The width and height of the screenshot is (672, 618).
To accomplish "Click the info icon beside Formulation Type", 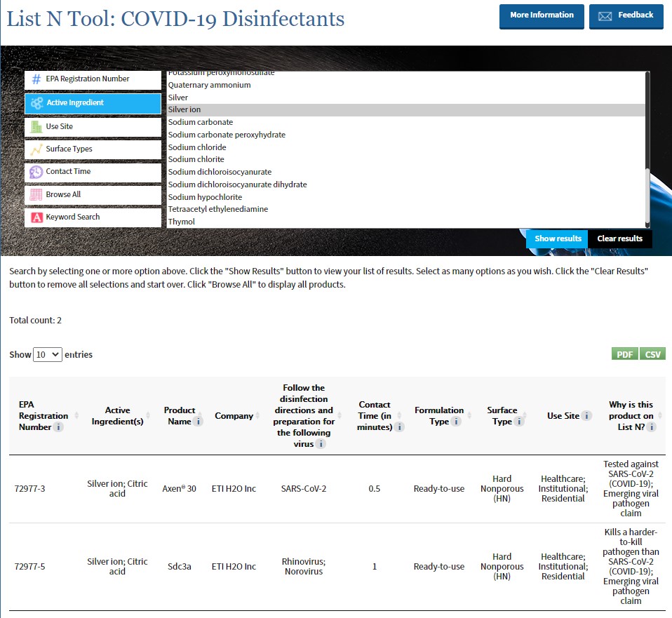I will 456,422.
